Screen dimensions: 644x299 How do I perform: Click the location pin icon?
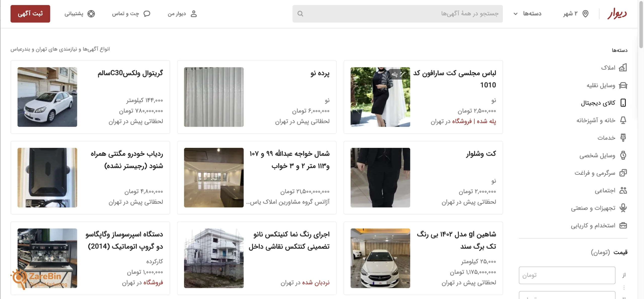(x=585, y=14)
